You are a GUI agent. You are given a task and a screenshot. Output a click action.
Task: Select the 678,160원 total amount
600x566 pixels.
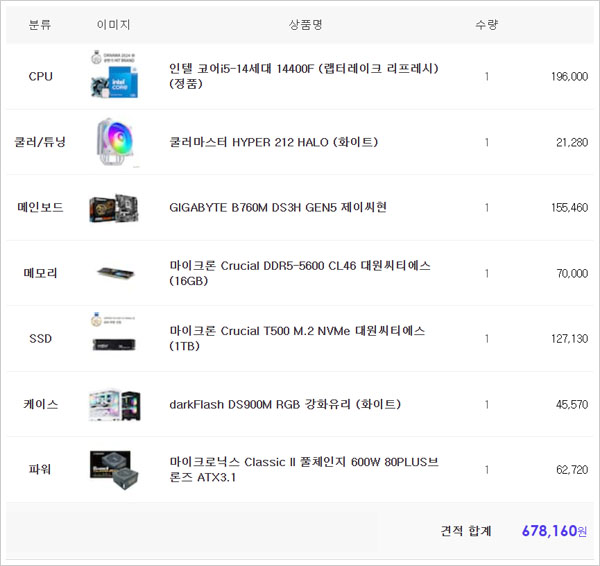click(554, 531)
